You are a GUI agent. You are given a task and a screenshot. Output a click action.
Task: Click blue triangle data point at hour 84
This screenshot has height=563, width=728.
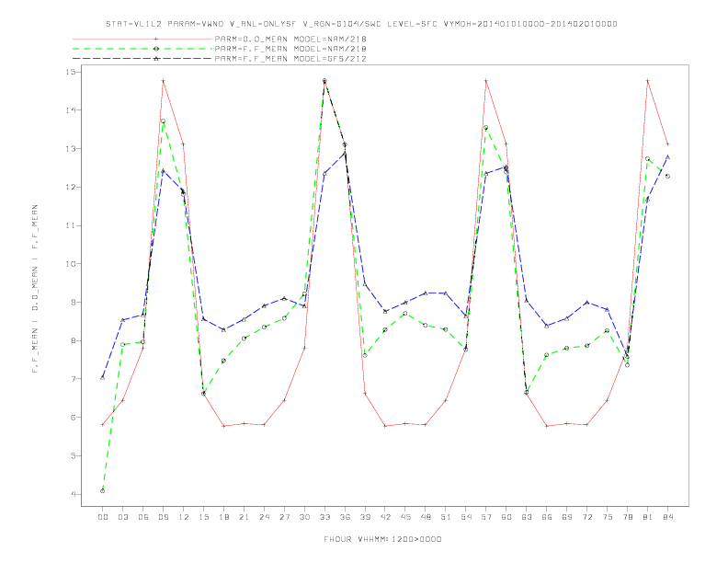click(x=667, y=157)
